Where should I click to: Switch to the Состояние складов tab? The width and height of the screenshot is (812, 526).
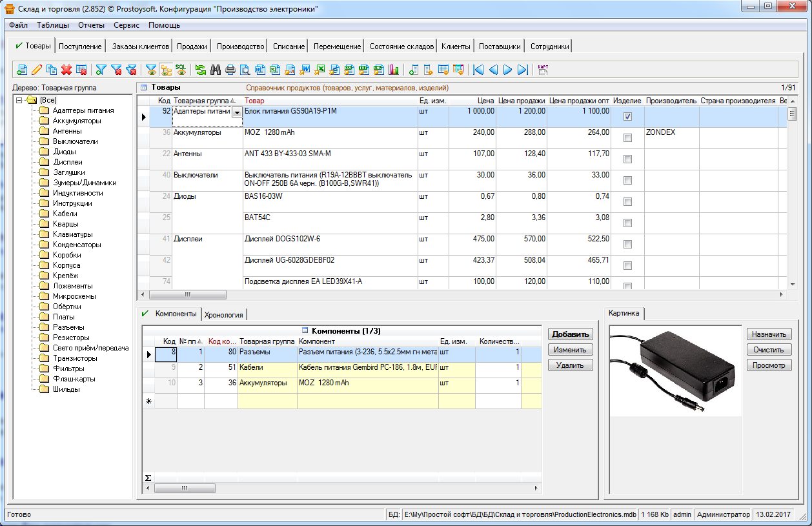click(x=401, y=46)
